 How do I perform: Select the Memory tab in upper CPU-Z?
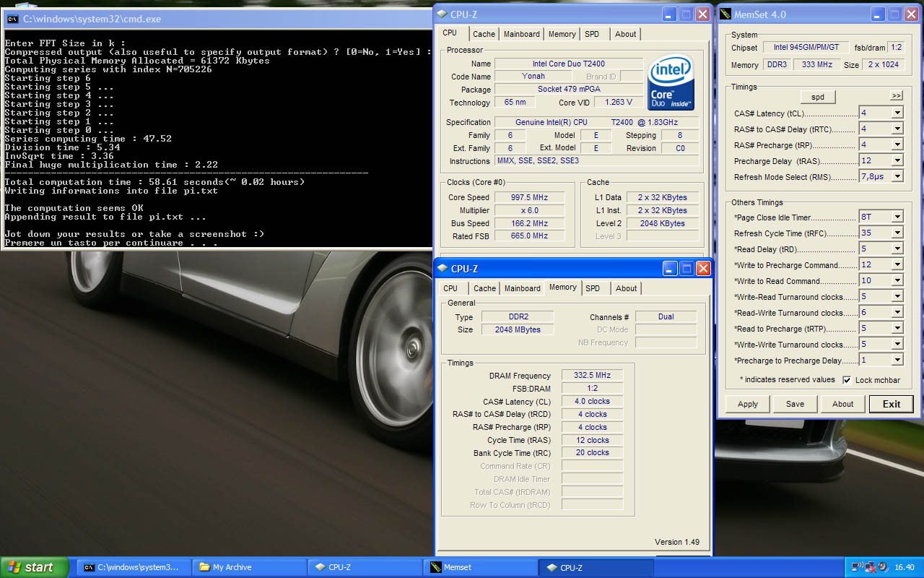562,34
